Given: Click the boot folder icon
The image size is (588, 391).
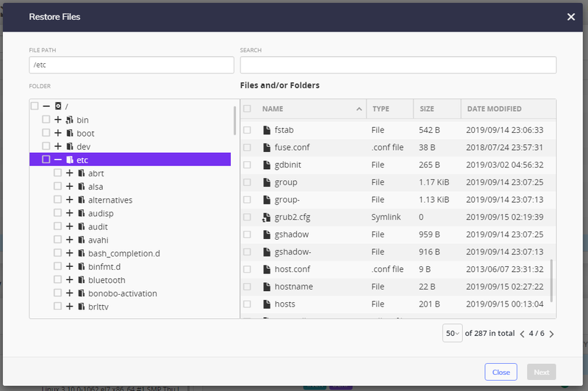Looking at the screenshot, I should tap(70, 133).
